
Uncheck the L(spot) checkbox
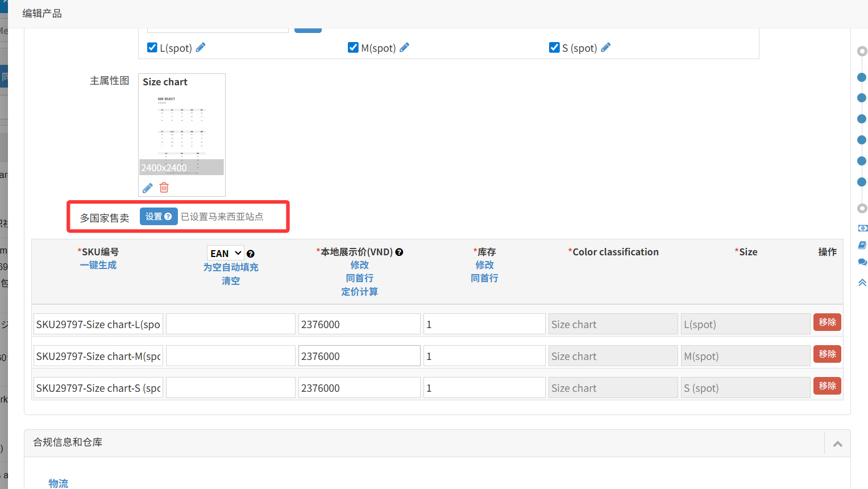click(x=152, y=48)
